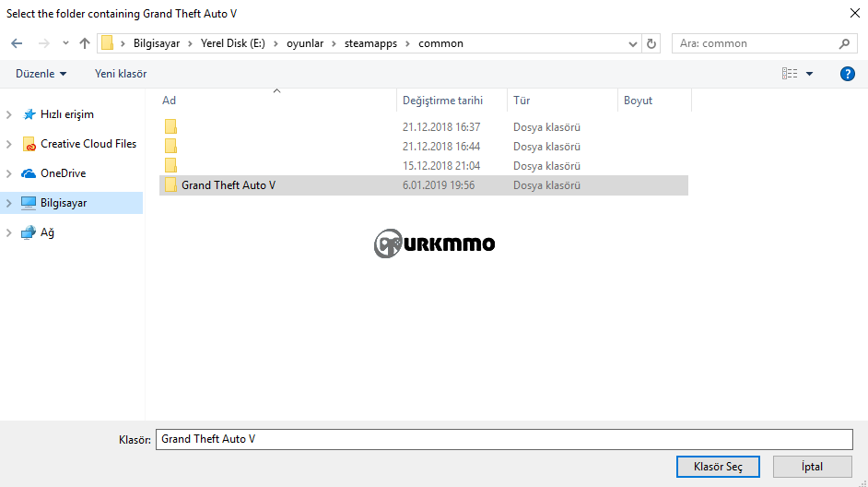
Task: Close the folder selection dialog
Action: pos(855,13)
